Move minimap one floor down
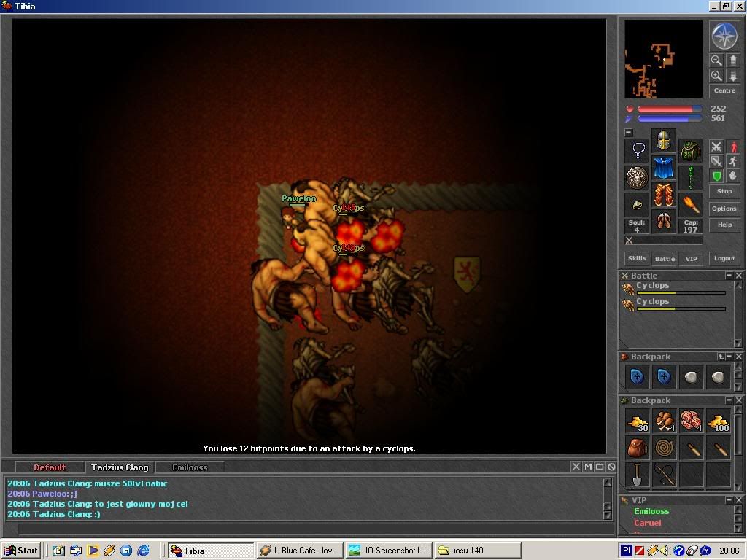Viewport: 747px width, 560px height. tap(732, 76)
